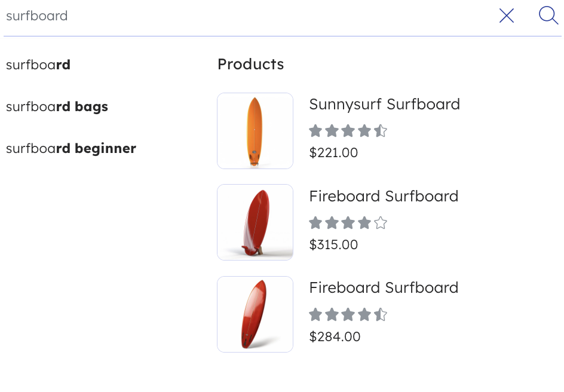Pick the "surfboard beginner" suggestion

click(71, 148)
